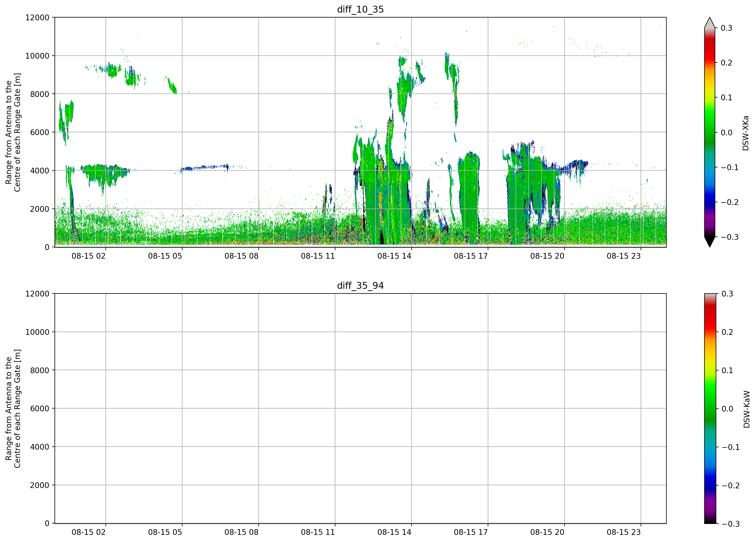Image resolution: width=756 pixels, height=542 pixels.
Task: Click the 08-15 02 tick label in the top plot
Action: (x=89, y=256)
